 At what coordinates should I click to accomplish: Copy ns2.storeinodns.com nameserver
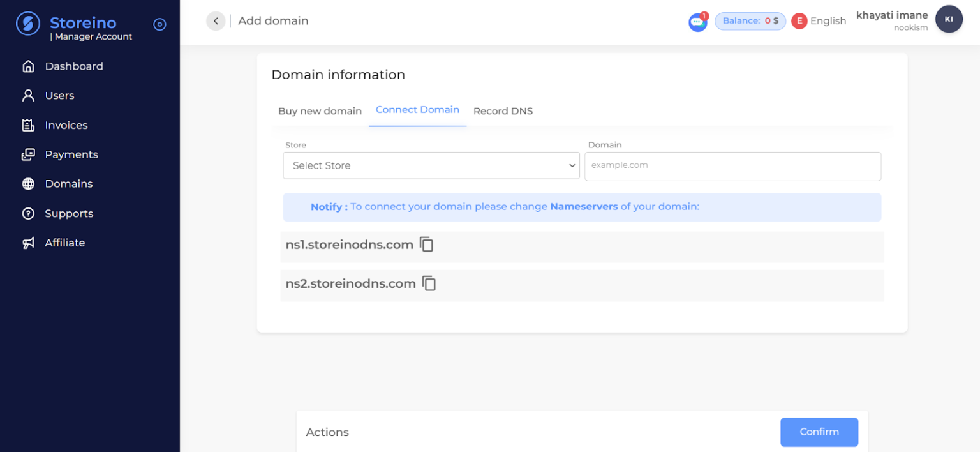[x=429, y=283]
